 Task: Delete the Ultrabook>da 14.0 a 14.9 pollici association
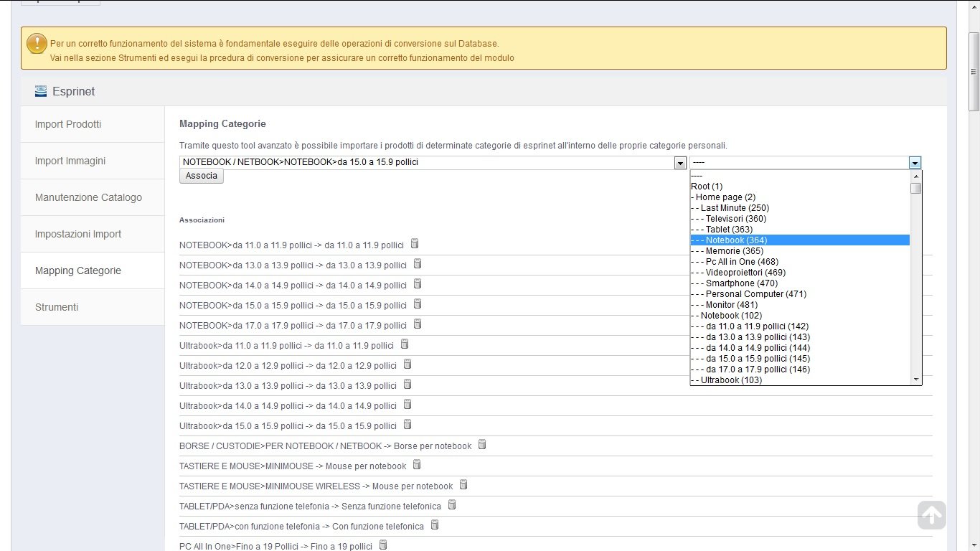(x=407, y=405)
